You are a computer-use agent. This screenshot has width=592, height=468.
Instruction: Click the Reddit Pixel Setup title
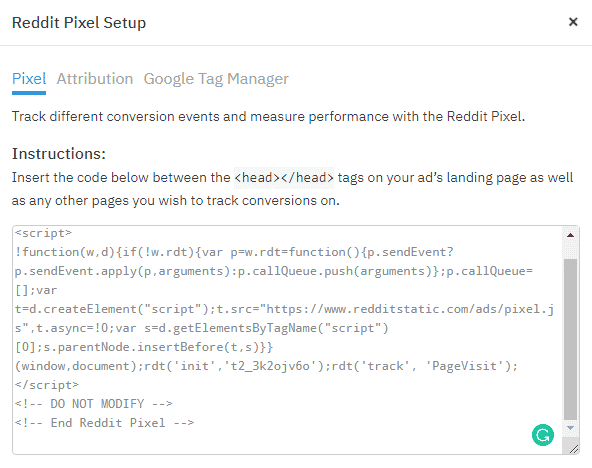pyautogui.click(x=79, y=23)
